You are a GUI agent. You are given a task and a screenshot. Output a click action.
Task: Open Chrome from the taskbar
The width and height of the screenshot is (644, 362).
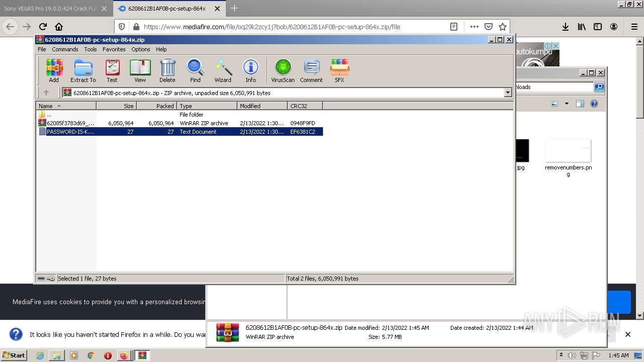91,355
